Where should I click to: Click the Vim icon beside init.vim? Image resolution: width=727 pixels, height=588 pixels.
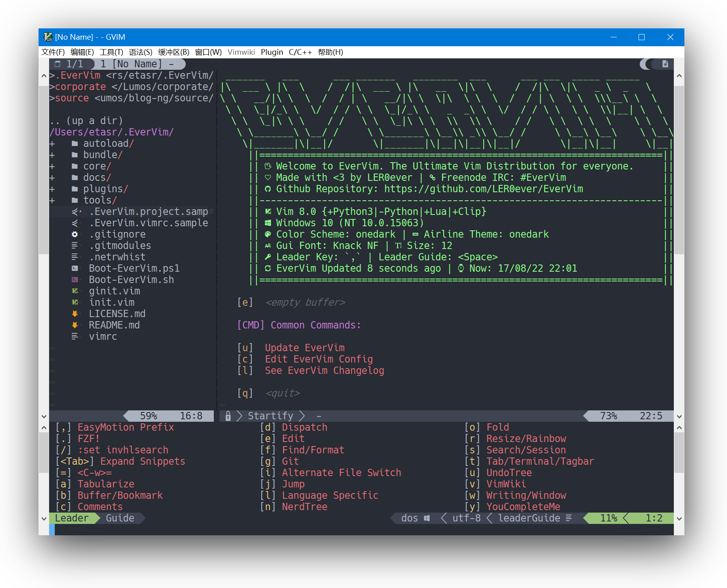(x=75, y=303)
